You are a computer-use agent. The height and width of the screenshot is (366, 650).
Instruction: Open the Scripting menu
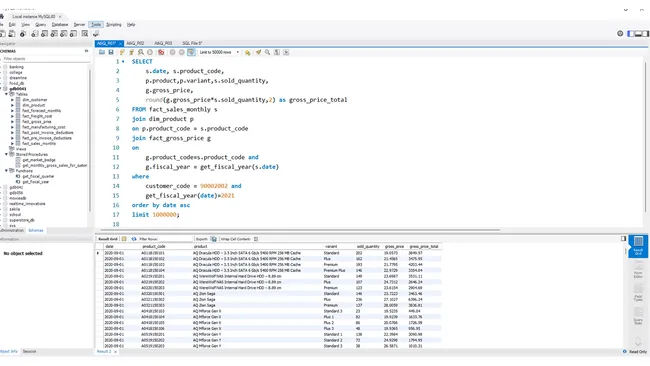[114, 24]
